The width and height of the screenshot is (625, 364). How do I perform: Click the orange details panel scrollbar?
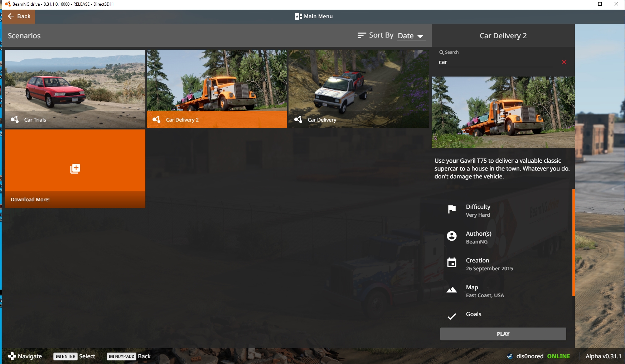tap(573, 242)
